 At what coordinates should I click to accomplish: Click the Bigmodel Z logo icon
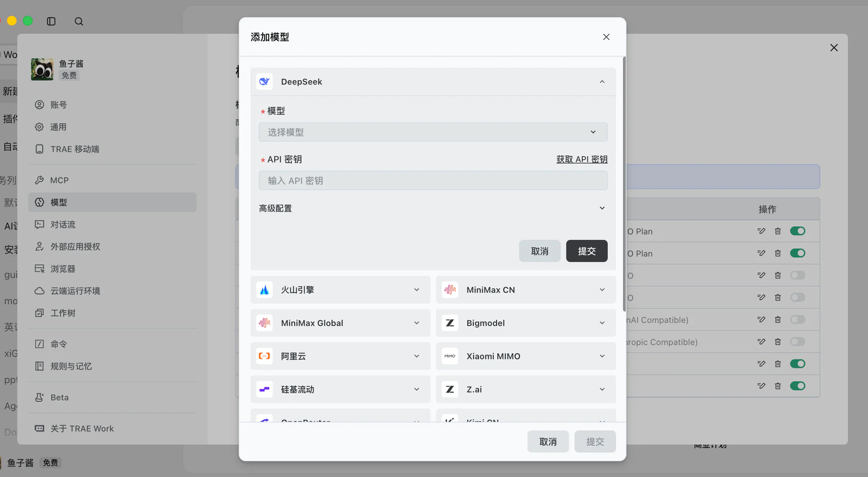450,323
